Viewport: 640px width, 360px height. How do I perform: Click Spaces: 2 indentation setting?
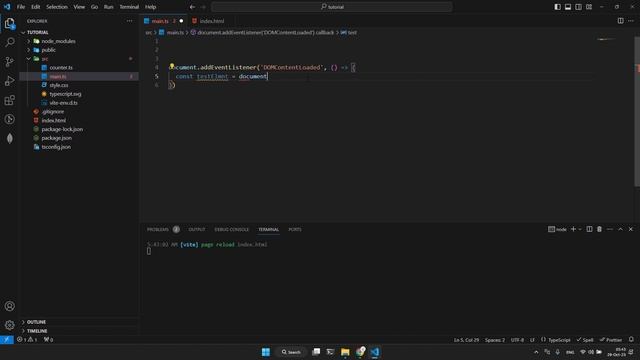(495, 340)
